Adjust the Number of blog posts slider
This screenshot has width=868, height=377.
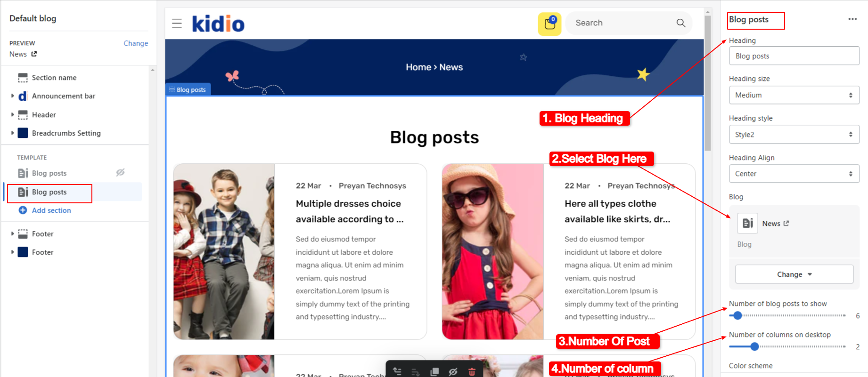click(x=787, y=316)
